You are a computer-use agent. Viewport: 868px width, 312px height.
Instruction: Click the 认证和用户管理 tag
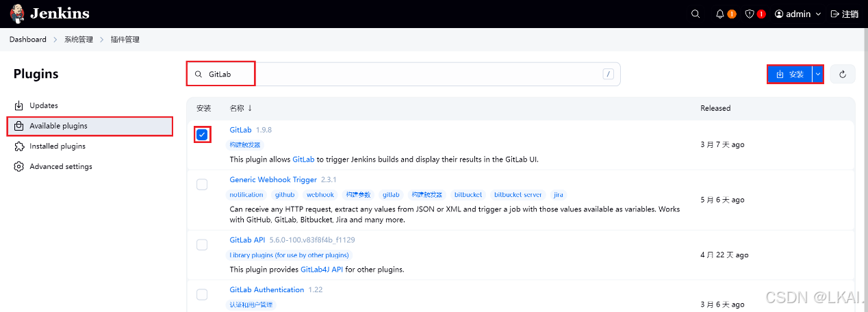coord(251,304)
